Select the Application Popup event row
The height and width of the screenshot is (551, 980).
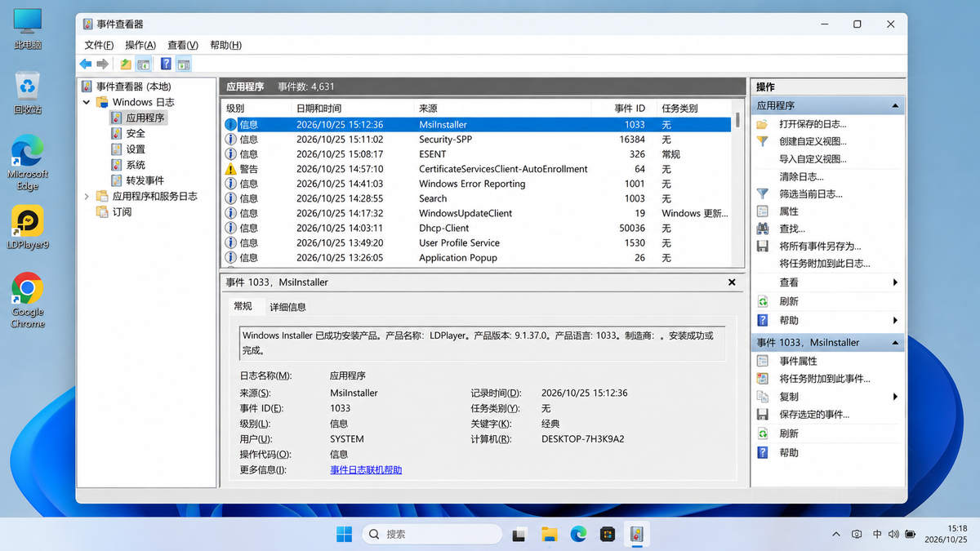[477, 257]
